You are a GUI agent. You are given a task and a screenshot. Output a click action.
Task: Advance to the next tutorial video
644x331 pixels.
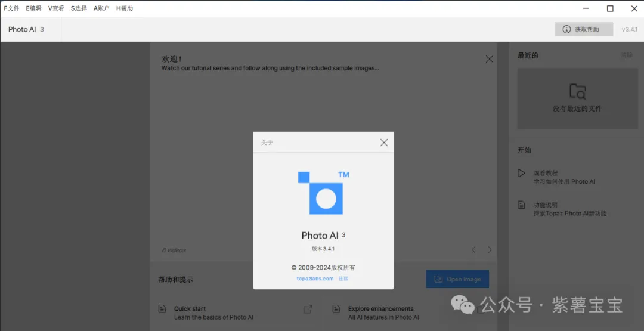pyautogui.click(x=490, y=250)
